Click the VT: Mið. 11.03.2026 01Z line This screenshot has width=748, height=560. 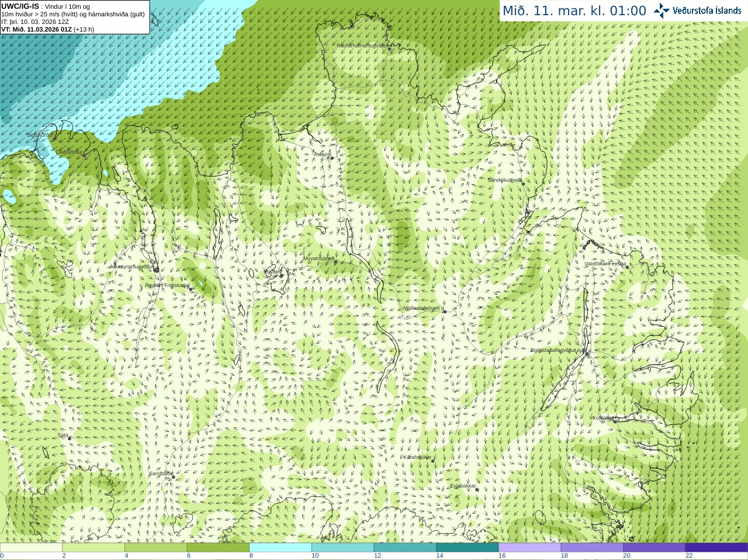point(36,29)
